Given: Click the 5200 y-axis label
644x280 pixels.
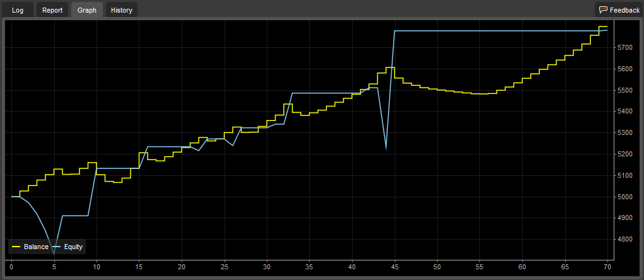Looking at the screenshot, I should [624, 155].
